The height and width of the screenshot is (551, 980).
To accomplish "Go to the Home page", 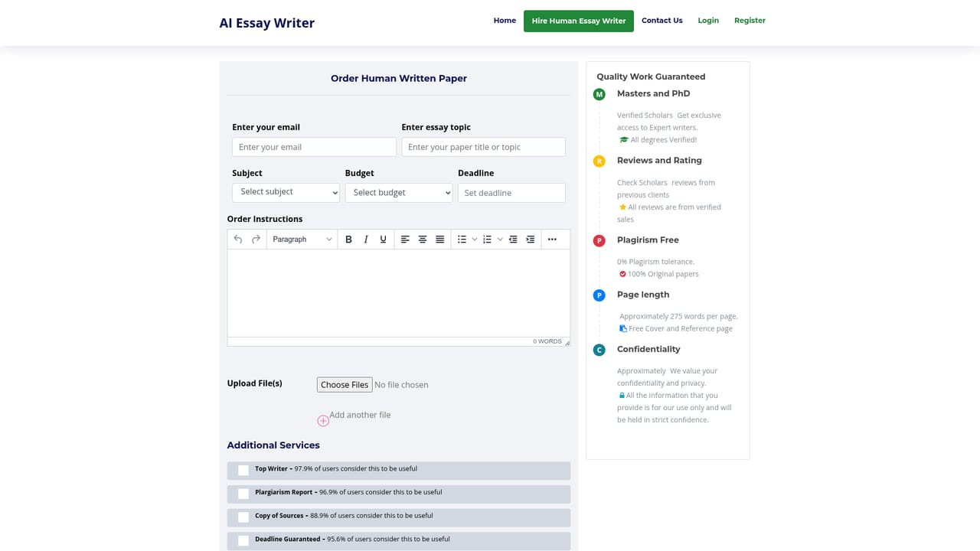I will pos(505,21).
